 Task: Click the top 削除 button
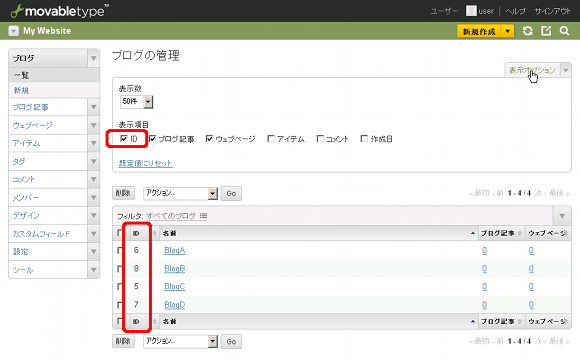click(x=123, y=193)
